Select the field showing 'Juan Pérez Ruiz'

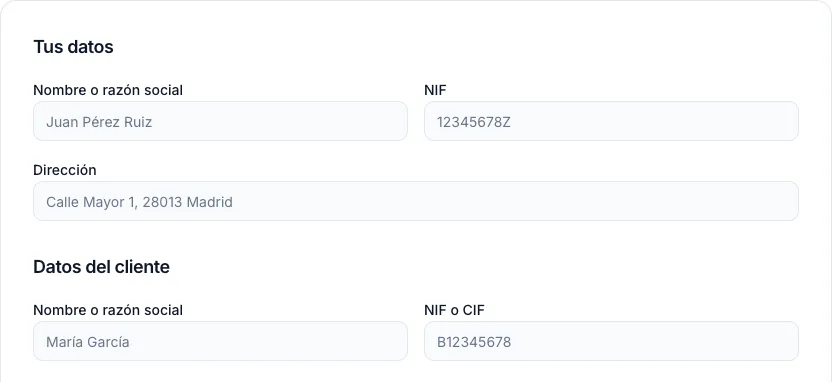(220, 121)
